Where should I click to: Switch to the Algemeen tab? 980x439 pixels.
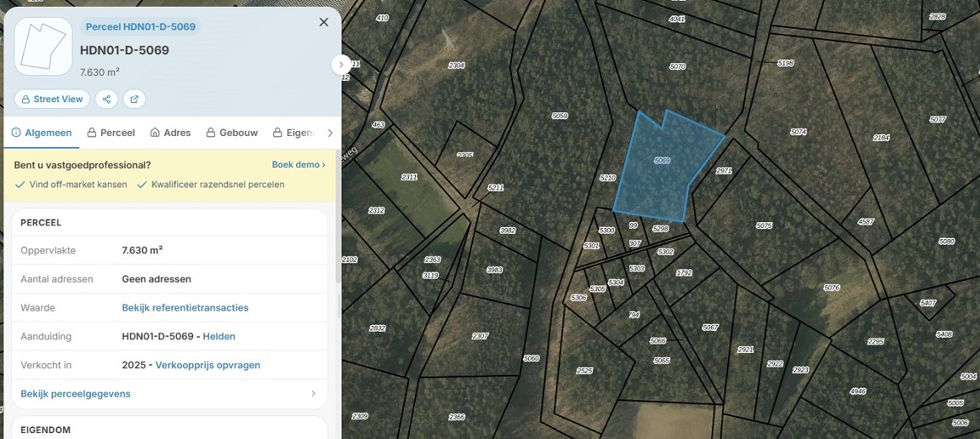tap(41, 133)
